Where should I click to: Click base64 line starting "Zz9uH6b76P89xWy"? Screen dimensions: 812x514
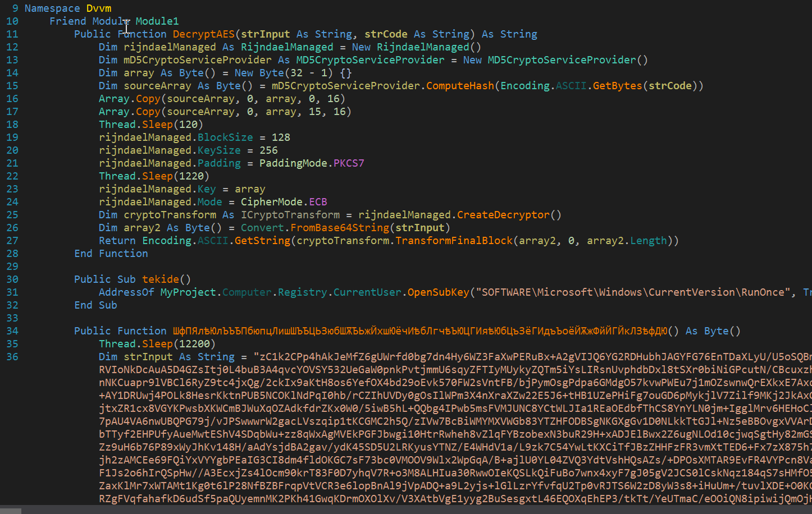[455, 447]
